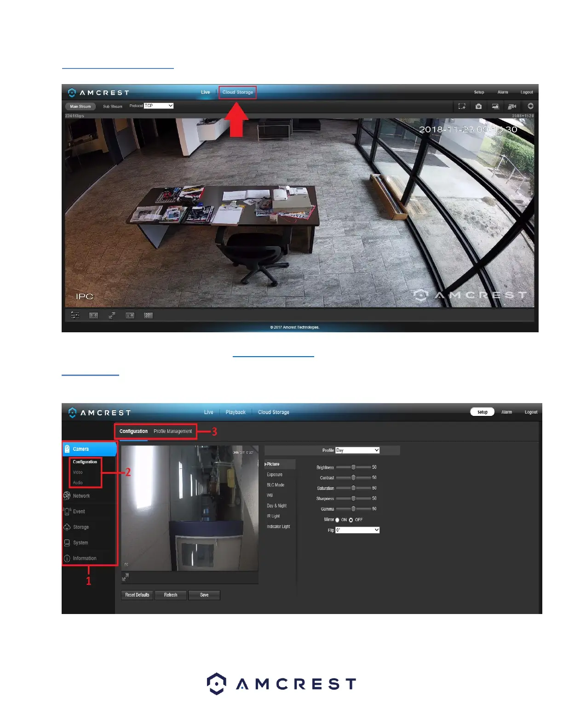Open the Indicator Light settings item
The width and height of the screenshot is (563, 728).
tap(278, 527)
